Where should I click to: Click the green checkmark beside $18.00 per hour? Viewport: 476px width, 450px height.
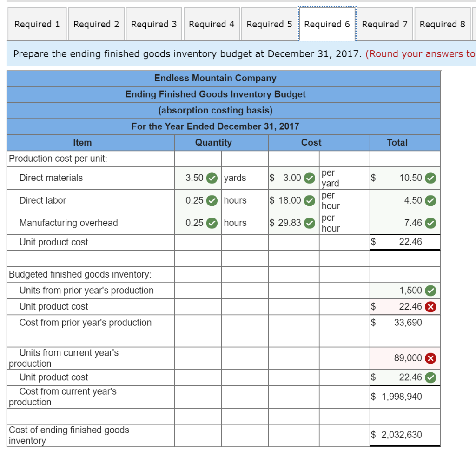[309, 200]
